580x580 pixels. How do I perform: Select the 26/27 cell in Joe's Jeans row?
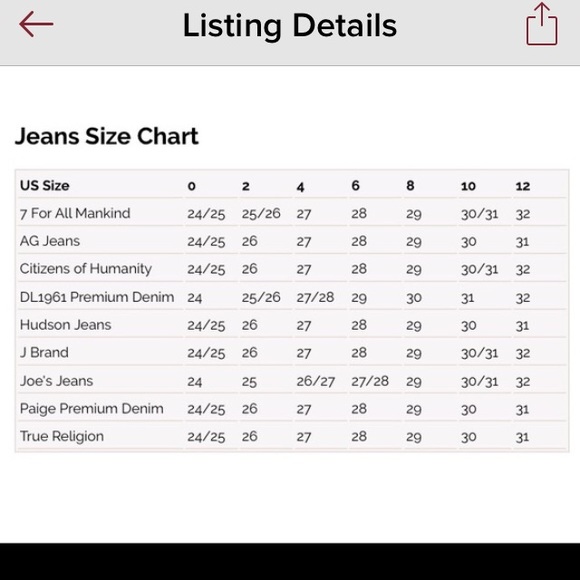coord(316,381)
